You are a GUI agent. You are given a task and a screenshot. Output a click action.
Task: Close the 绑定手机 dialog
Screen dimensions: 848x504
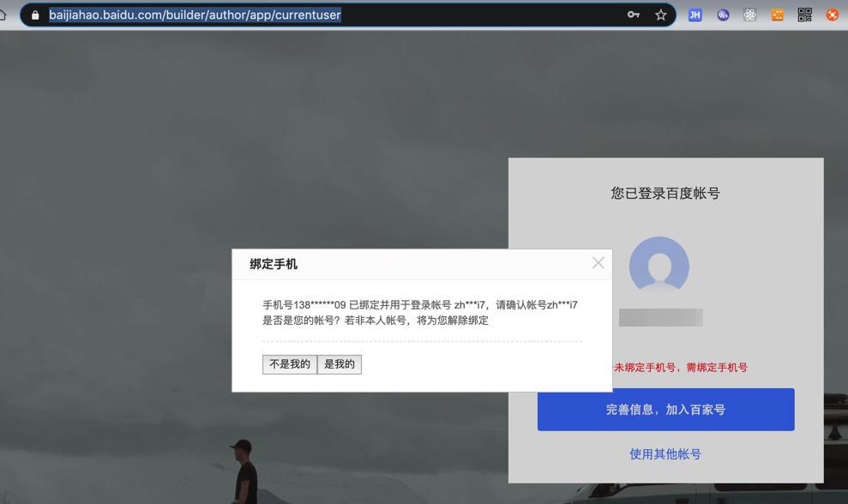(598, 263)
